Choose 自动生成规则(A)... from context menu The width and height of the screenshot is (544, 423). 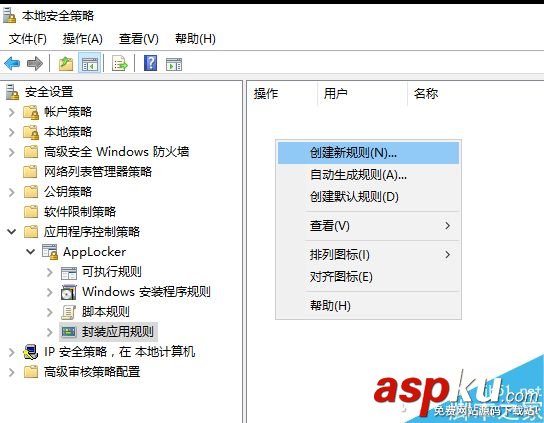point(368,175)
